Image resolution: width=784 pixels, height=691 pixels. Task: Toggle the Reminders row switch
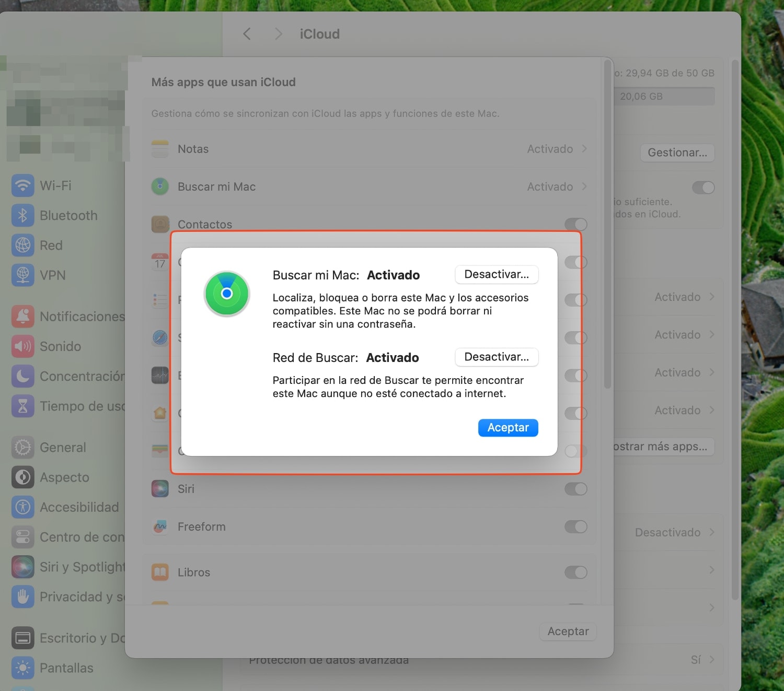pyautogui.click(x=576, y=300)
